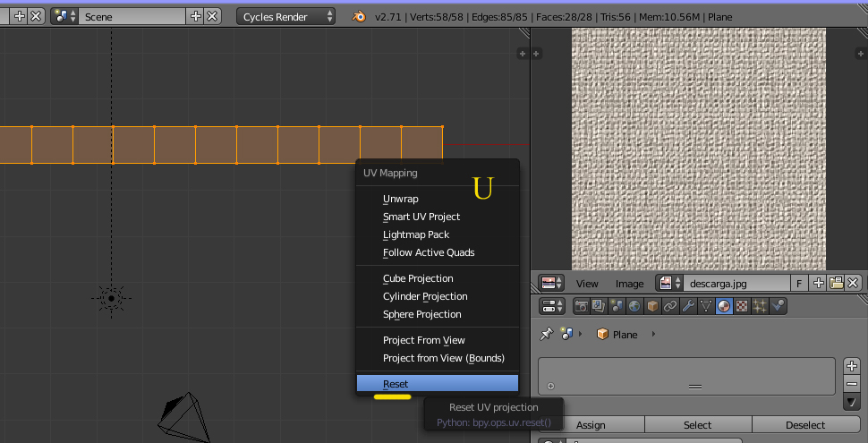
Task: Open the Texture checkerboard tab
Action: pos(742,306)
